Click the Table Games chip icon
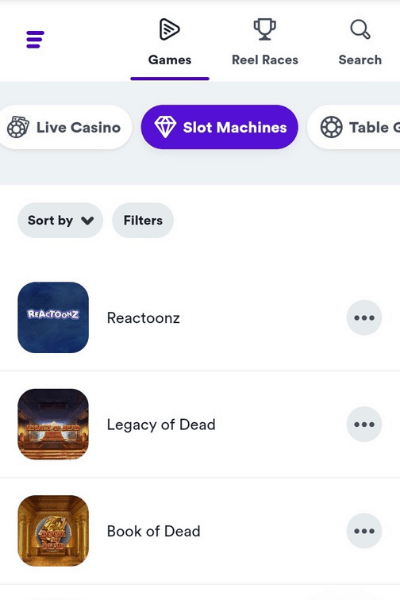This screenshot has width=400, height=600. click(x=331, y=127)
